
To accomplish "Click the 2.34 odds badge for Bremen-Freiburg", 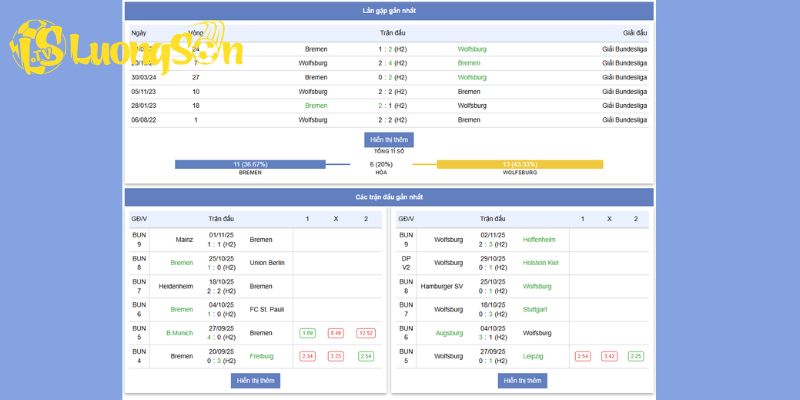I will [x=308, y=356].
